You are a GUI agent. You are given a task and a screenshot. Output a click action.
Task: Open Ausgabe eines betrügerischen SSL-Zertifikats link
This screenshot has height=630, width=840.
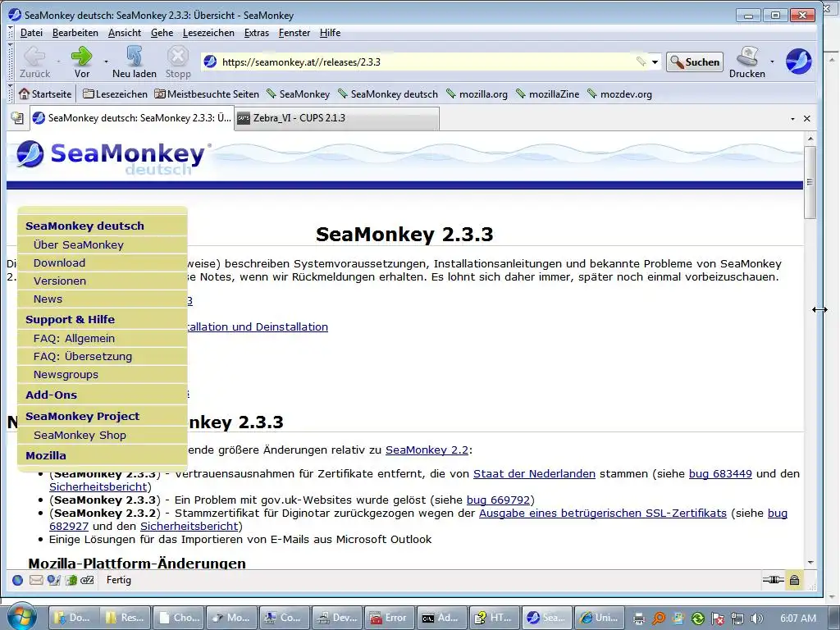click(x=603, y=514)
